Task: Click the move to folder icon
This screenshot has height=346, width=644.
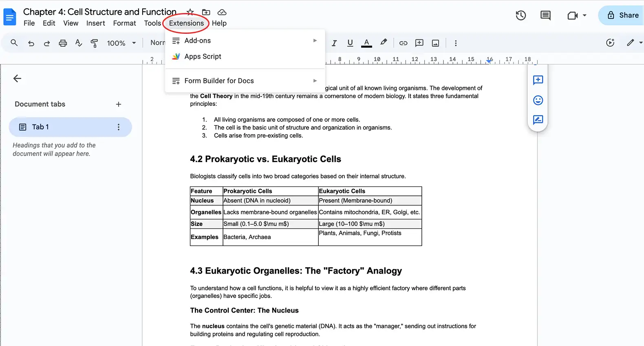Action: tap(206, 12)
